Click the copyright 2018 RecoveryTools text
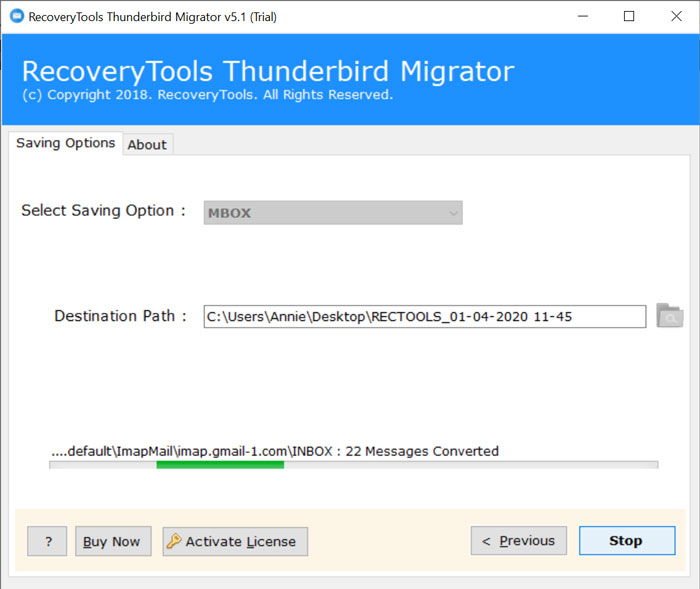Screen dimensions: 700x589 point(208,95)
